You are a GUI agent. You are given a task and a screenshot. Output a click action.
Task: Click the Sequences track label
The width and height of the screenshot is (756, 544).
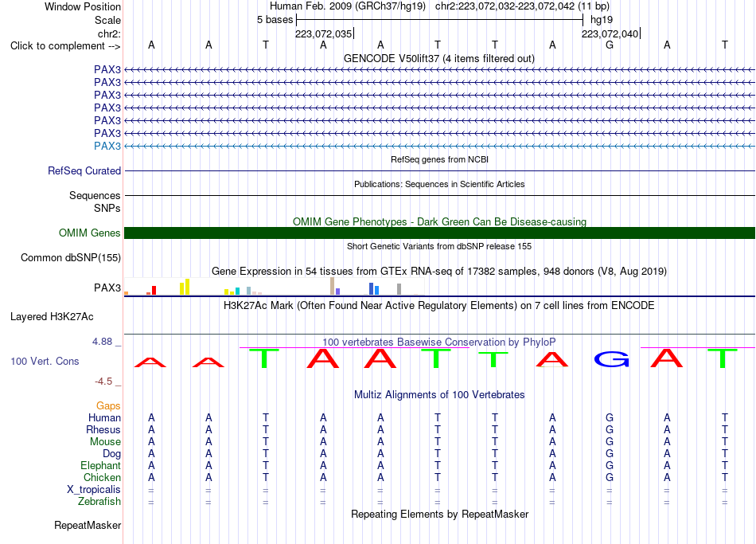[x=95, y=195]
